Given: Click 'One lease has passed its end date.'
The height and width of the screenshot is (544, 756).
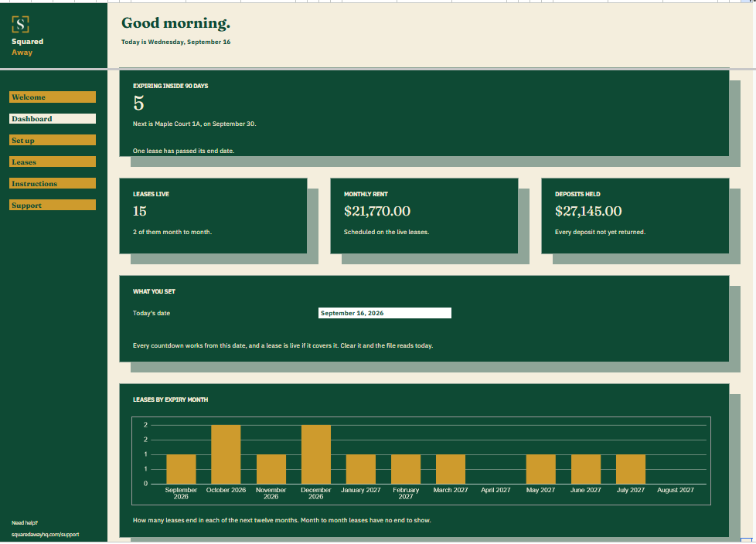Looking at the screenshot, I should tap(184, 151).
